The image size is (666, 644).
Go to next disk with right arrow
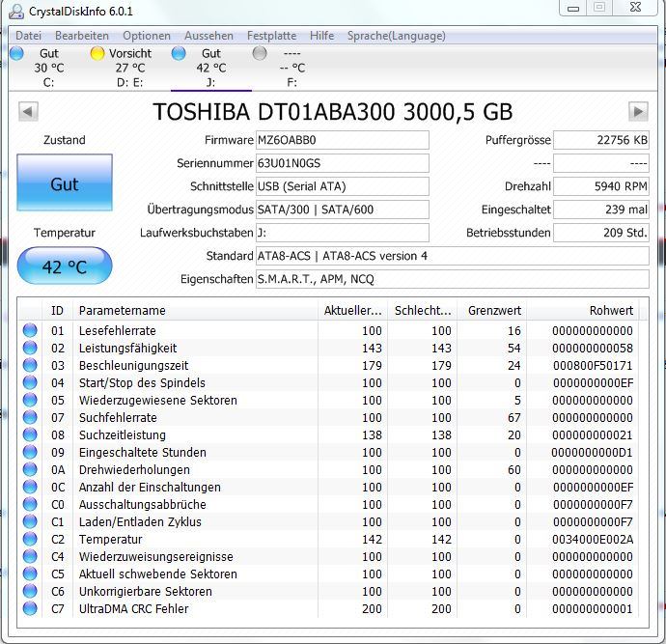638,112
